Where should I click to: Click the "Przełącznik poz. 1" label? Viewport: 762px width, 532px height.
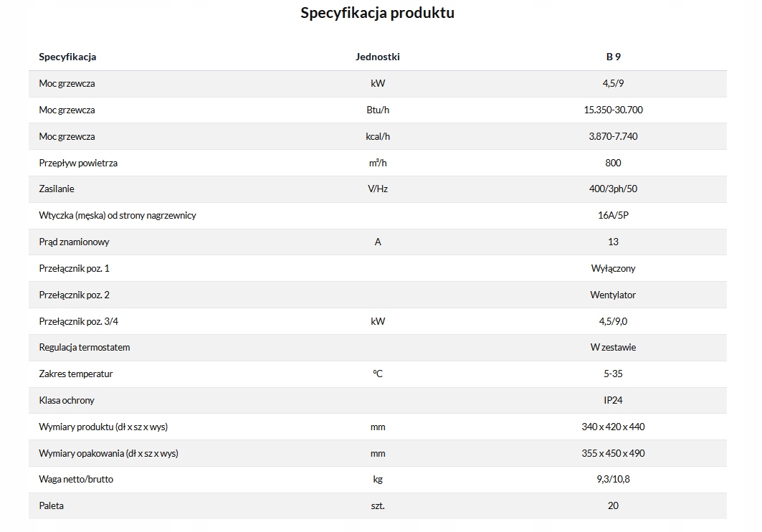pos(74,268)
